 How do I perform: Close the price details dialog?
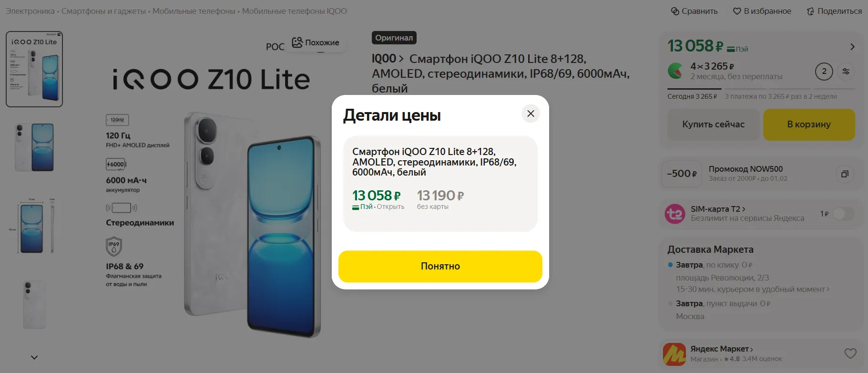point(531,114)
